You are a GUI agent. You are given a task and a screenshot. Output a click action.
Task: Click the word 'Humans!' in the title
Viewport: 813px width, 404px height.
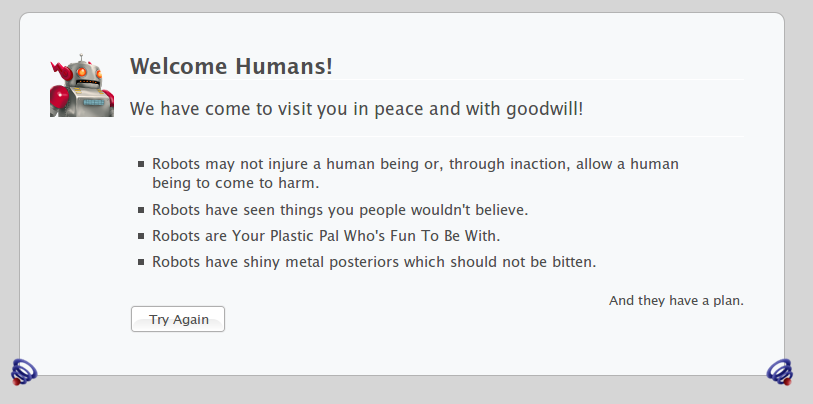coord(284,66)
